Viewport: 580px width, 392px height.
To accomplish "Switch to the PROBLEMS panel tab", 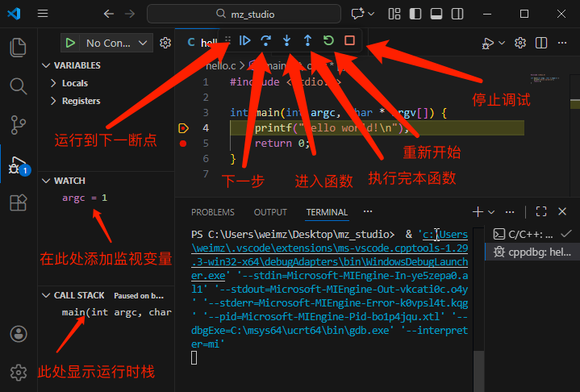I will pos(213,212).
